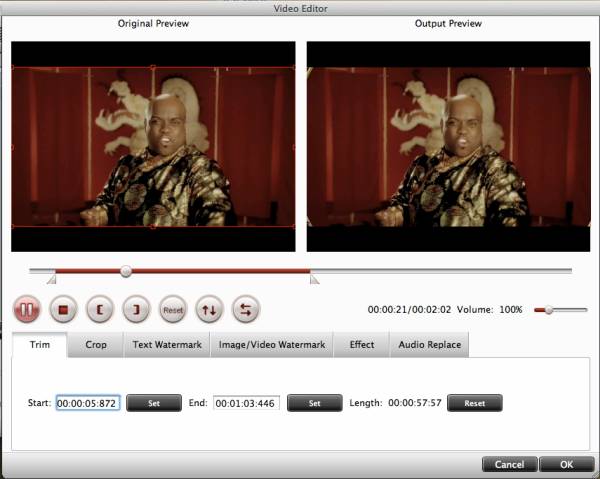The height and width of the screenshot is (479, 600).
Task: Pause playback with the red pause button
Action: click(27, 309)
